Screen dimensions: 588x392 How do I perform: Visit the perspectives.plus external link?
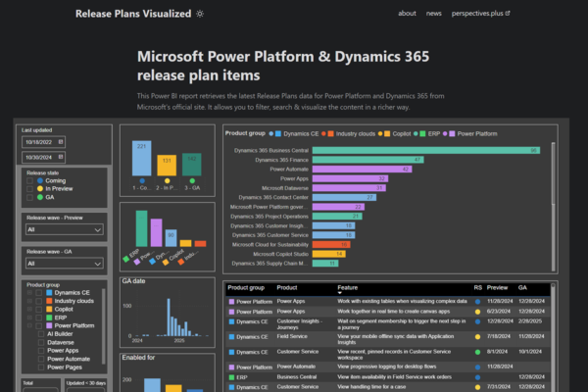[x=480, y=14]
